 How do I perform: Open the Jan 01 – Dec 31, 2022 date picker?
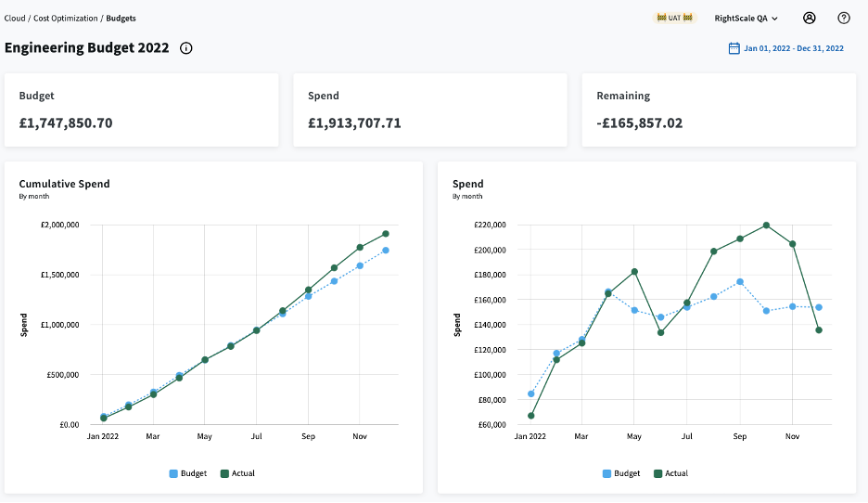click(x=793, y=48)
